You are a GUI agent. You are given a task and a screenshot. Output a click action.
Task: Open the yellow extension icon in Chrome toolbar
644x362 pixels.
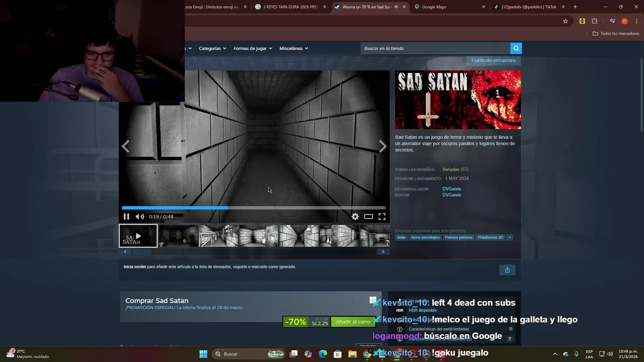pos(582,21)
